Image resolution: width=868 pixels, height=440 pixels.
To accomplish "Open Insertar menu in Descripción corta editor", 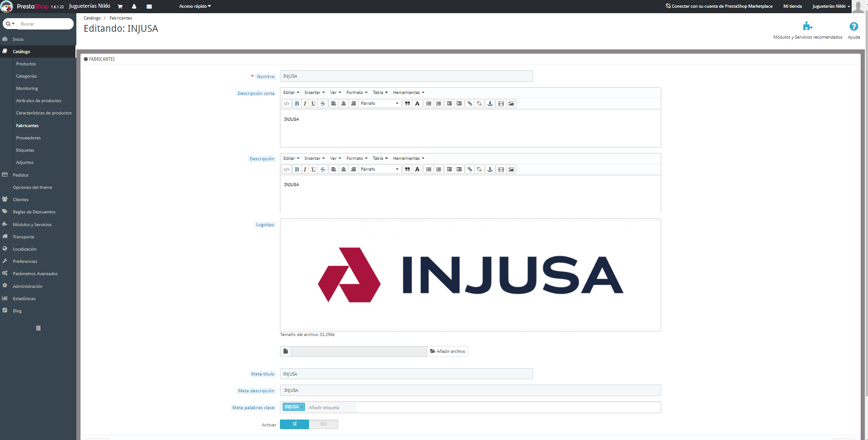I will click(x=314, y=93).
